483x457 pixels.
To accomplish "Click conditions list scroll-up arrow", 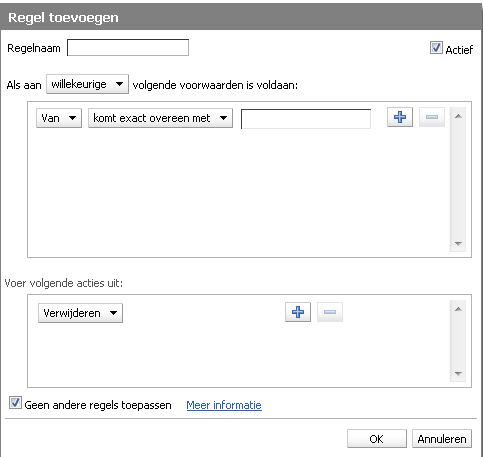I will coord(458,116).
